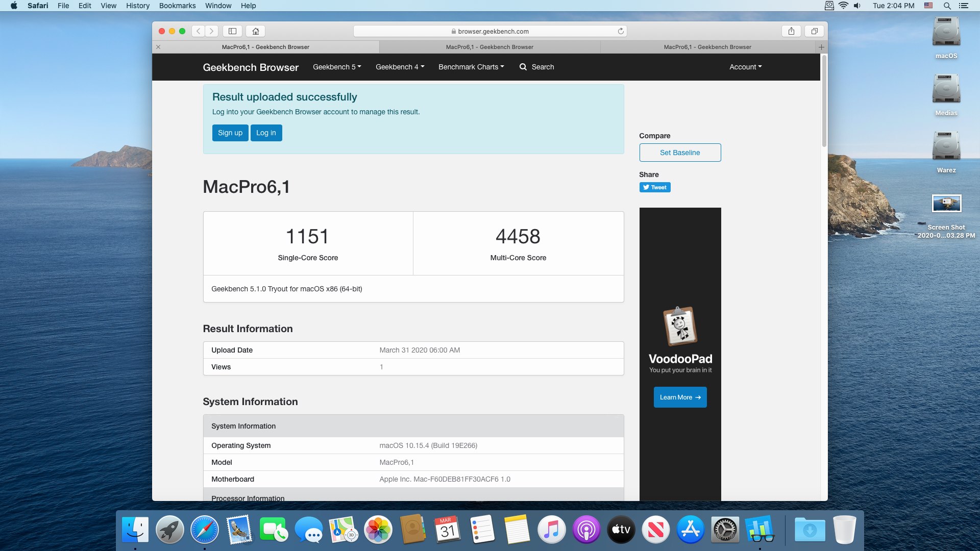The image size is (980, 551).
Task: Open Calendar showing March 31
Action: (448, 530)
